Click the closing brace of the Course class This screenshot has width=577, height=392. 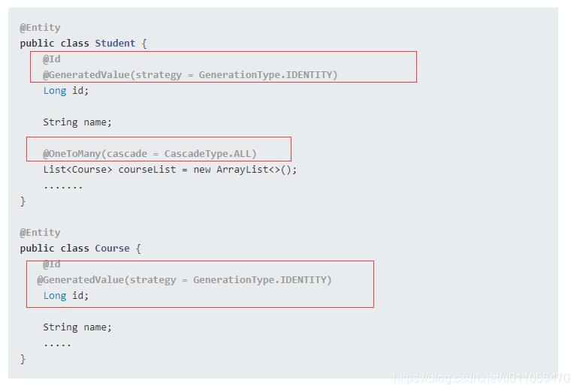click(x=23, y=359)
